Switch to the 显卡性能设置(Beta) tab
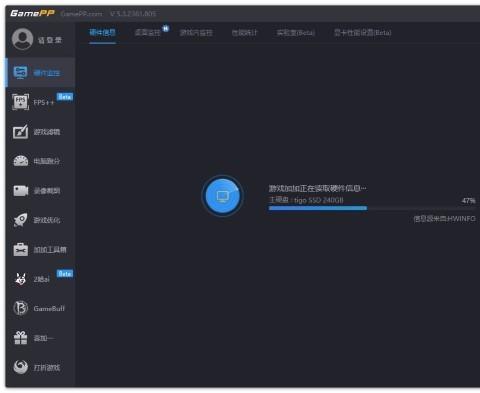 click(x=363, y=33)
